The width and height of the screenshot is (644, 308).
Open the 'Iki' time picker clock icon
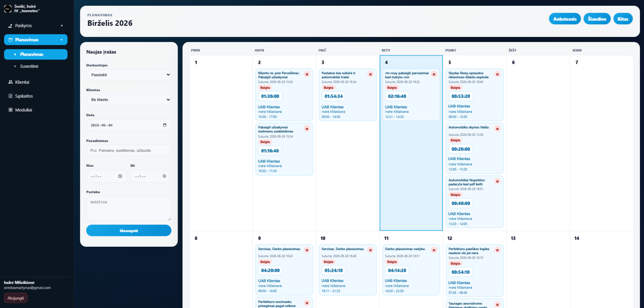[164, 176]
